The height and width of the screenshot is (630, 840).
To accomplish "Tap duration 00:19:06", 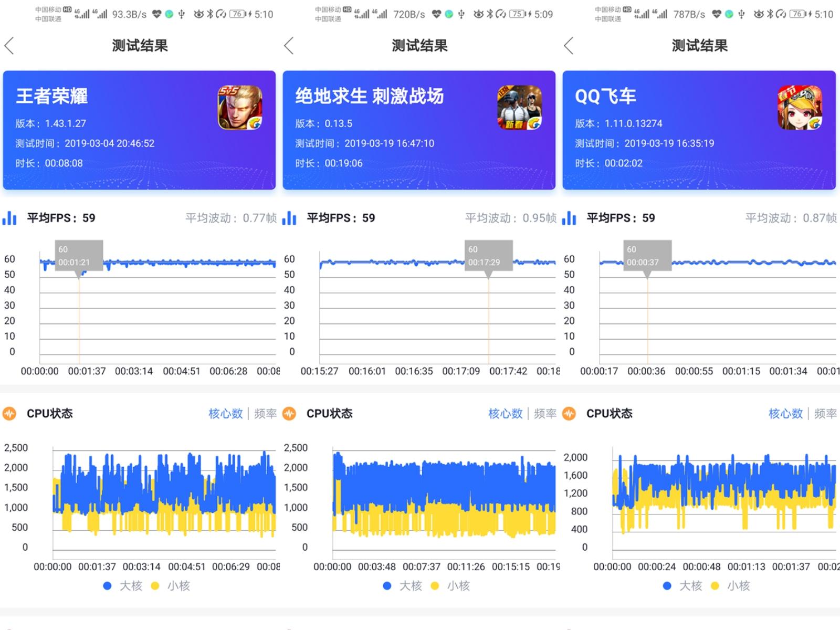I will pos(344,163).
